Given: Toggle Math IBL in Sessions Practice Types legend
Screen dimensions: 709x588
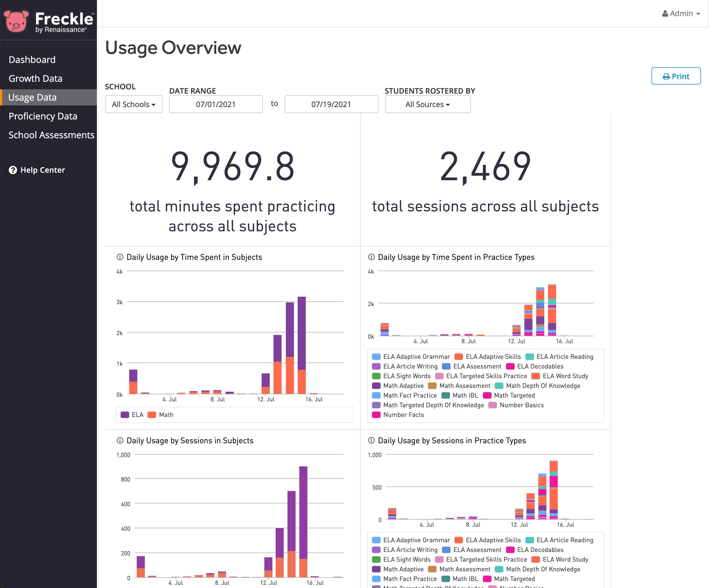Looking at the screenshot, I should point(460,579).
